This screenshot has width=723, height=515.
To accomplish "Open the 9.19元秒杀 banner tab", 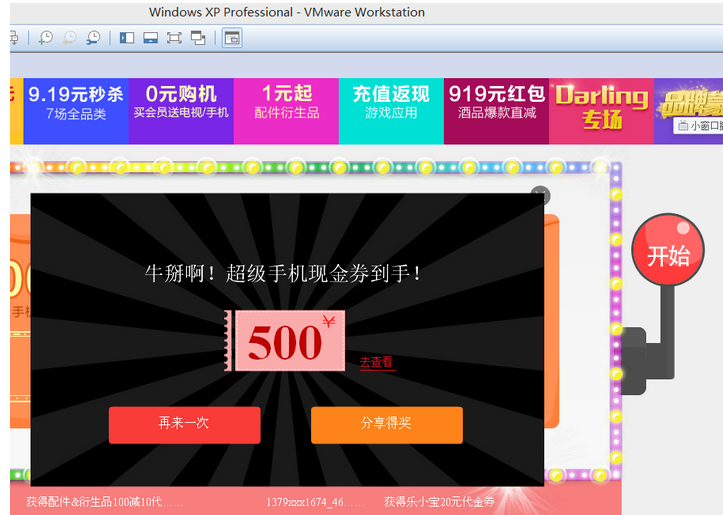I will pyautogui.click(x=76, y=111).
